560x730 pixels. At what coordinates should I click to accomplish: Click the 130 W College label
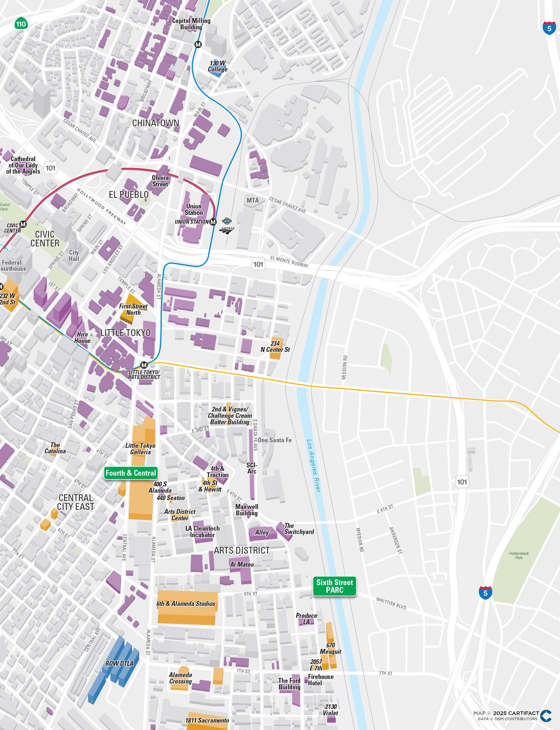pyautogui.click(x=218, y=66)
